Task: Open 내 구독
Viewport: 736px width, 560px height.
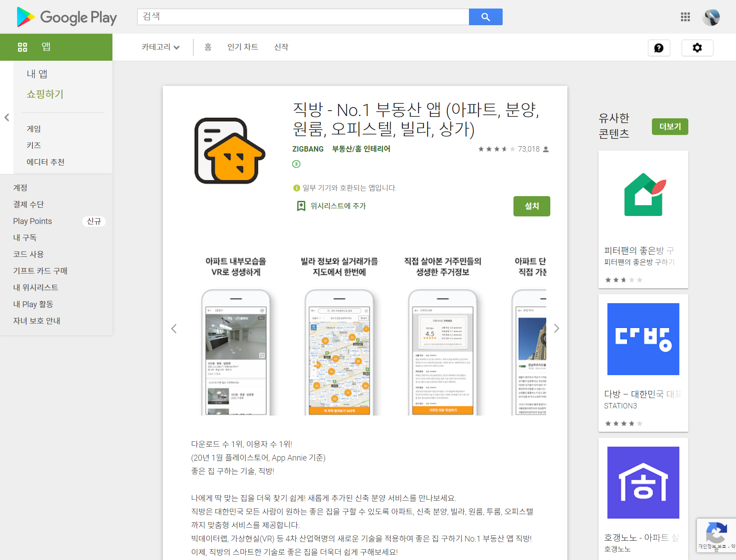Action: pos(25,237)
